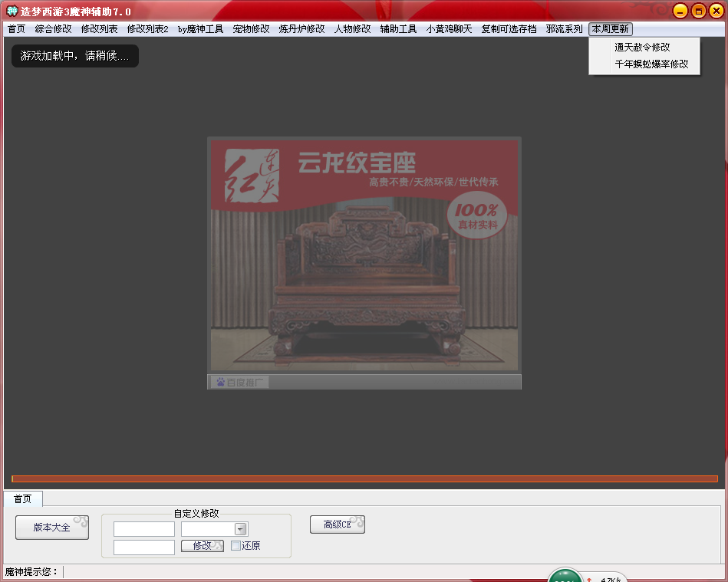
Task: Click the yellow minimize window button
Action: pos(680,11)
